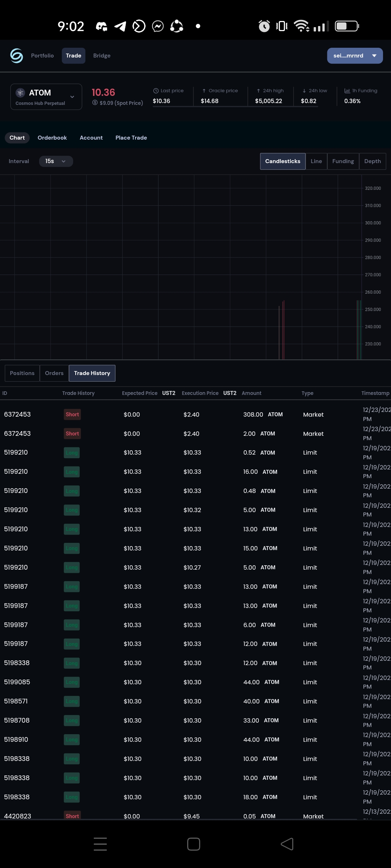Switch to the Trade page
This screenshot has height=868, width=391.
(73, 56)
